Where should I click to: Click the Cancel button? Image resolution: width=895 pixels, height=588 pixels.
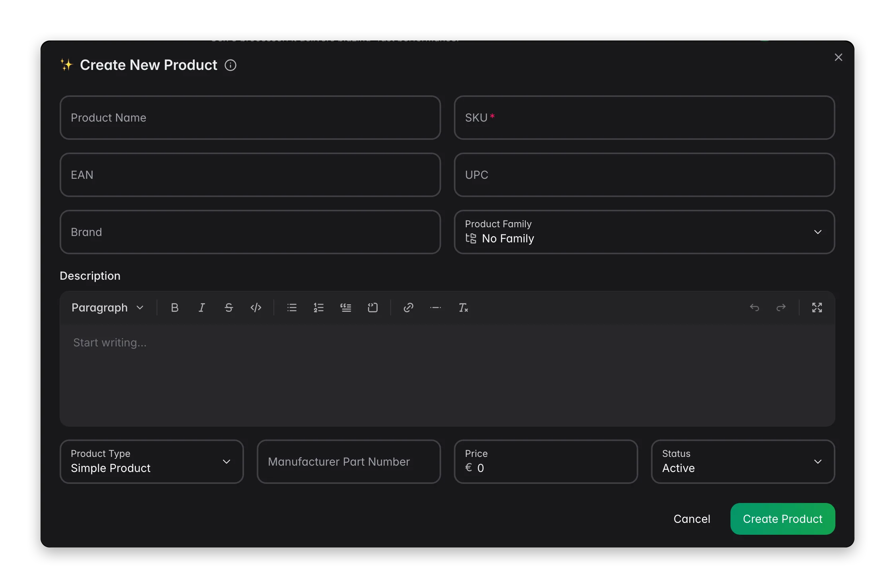pyautogui.click(x=692, y=519)
